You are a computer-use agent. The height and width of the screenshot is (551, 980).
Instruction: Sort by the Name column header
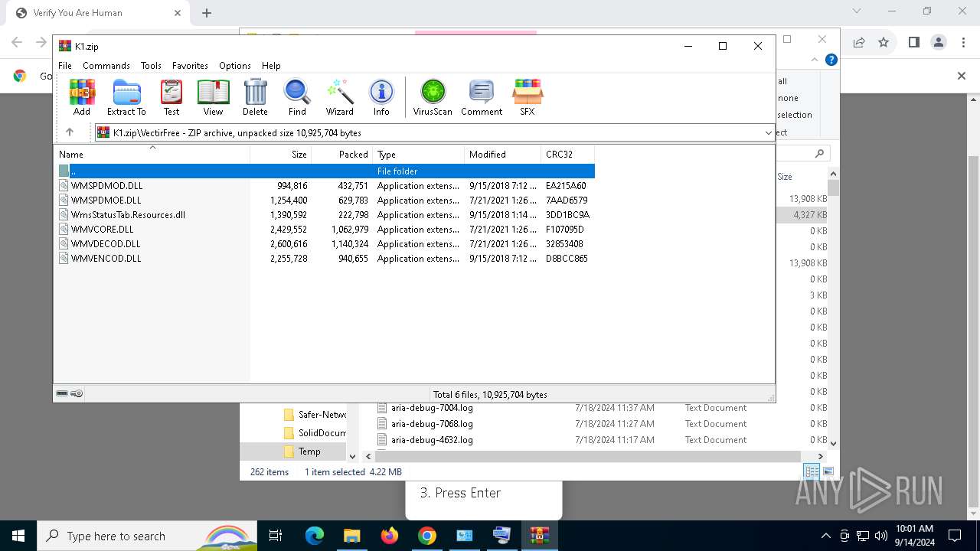coord(152,154)
